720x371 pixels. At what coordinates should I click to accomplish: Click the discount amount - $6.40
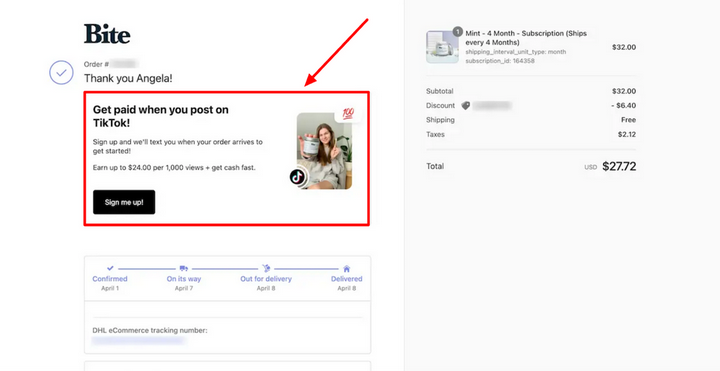click(x=624, y=106)
